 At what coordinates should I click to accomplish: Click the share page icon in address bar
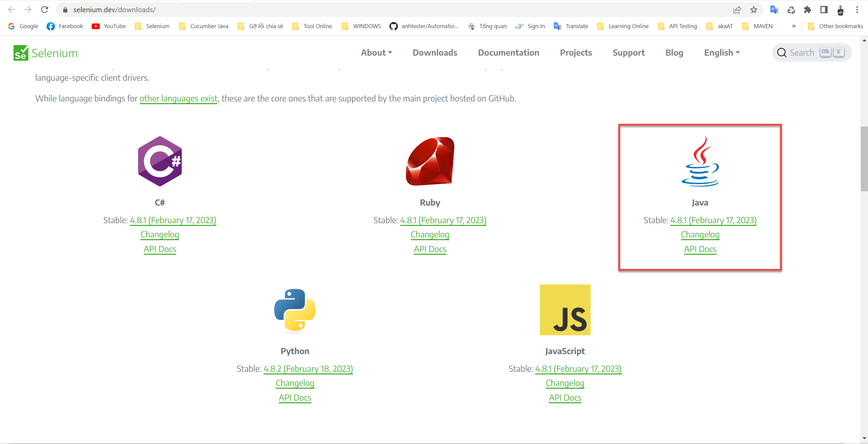click(737, 10)
